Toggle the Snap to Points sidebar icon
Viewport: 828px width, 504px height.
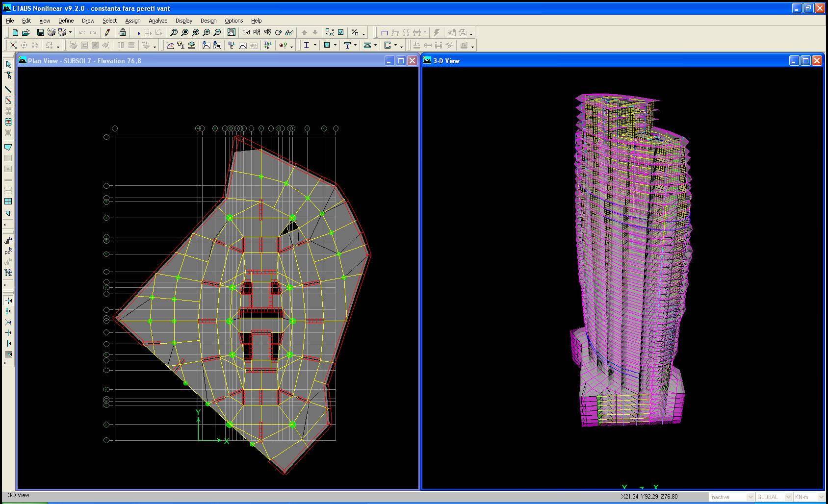tap(8, 301)
